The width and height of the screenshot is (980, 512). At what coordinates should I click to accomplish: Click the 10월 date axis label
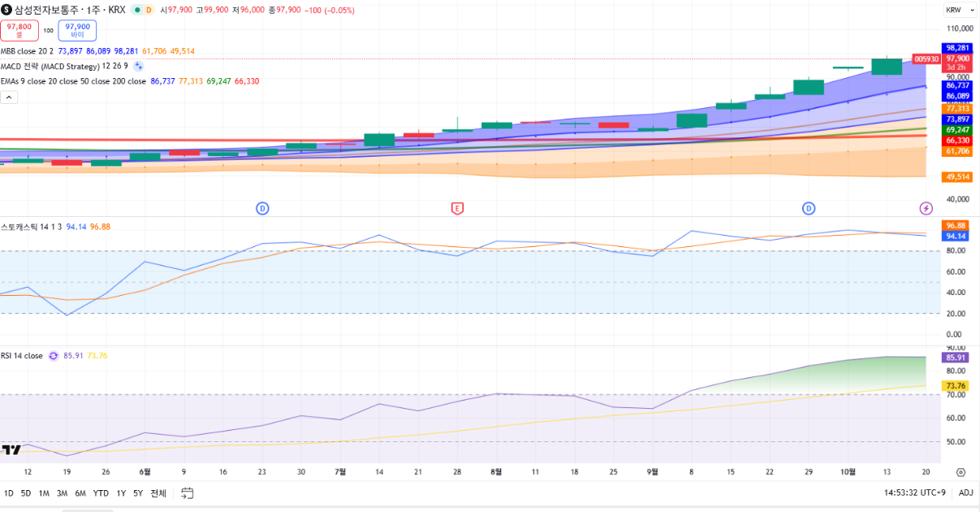coord(848,471)
